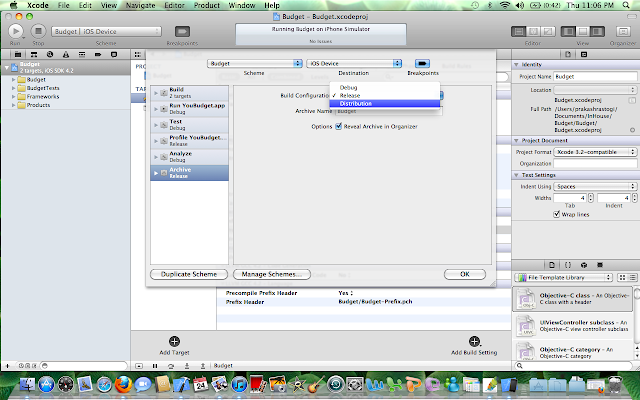Click OK to close scheme sheet
Screen dimensions: 640x400
[465, 274]
